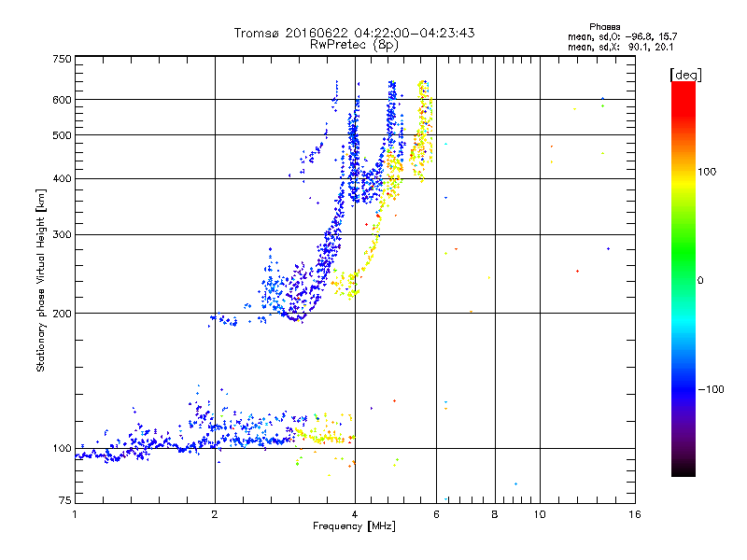The image size is (747, 560).
Task: Click the x-axis tick label '4'
Action: click(355, 514)
